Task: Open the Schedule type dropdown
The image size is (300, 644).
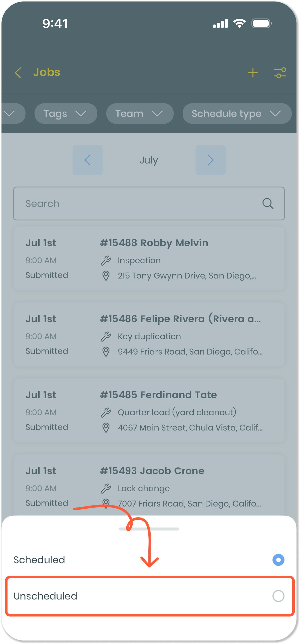Action: [x=237, y=113]
